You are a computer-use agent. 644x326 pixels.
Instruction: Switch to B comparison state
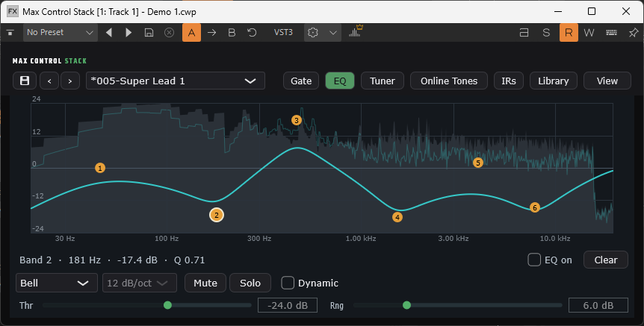coord(232,32)
